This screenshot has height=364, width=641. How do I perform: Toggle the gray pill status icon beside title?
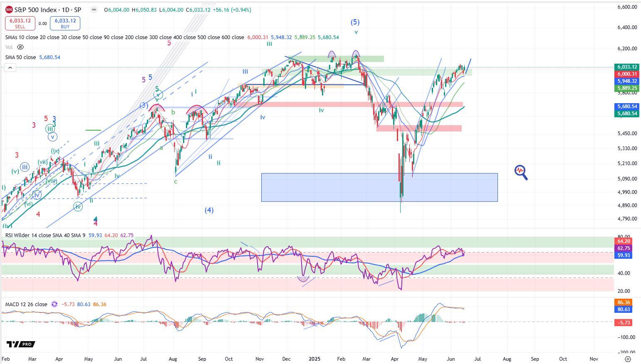(94, 10)
